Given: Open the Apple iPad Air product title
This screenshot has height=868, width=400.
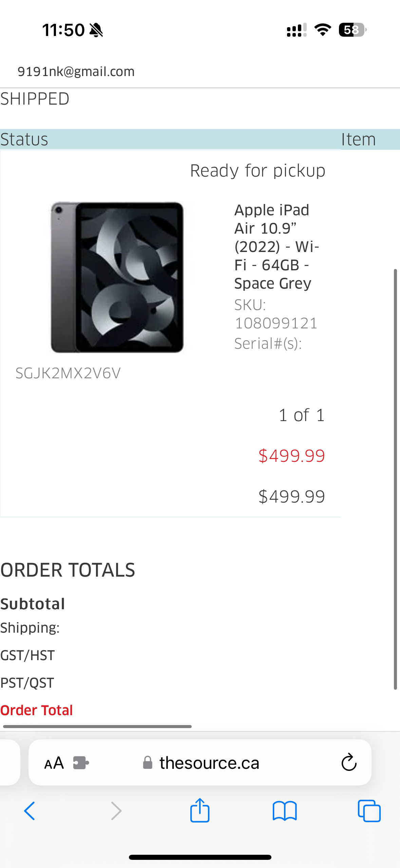Looking at the screenshot, I should point(277,247).
